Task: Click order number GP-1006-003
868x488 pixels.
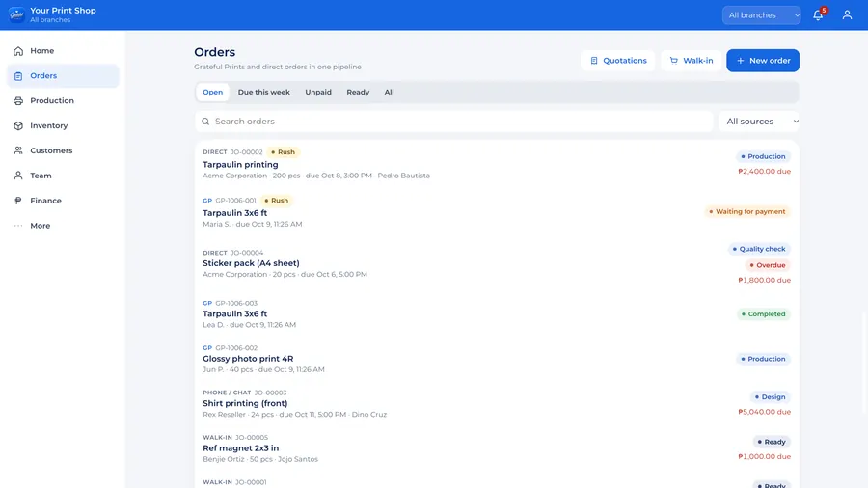Action: (x=236, y=303)
